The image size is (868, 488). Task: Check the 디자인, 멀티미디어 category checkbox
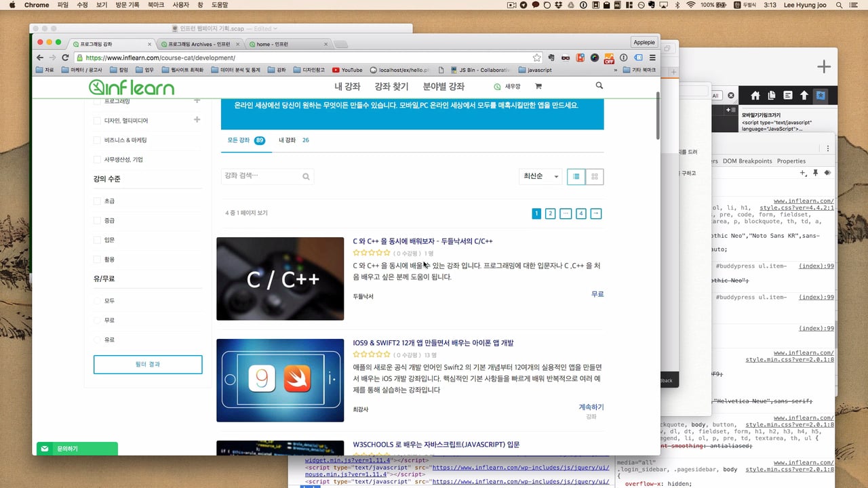98,121
